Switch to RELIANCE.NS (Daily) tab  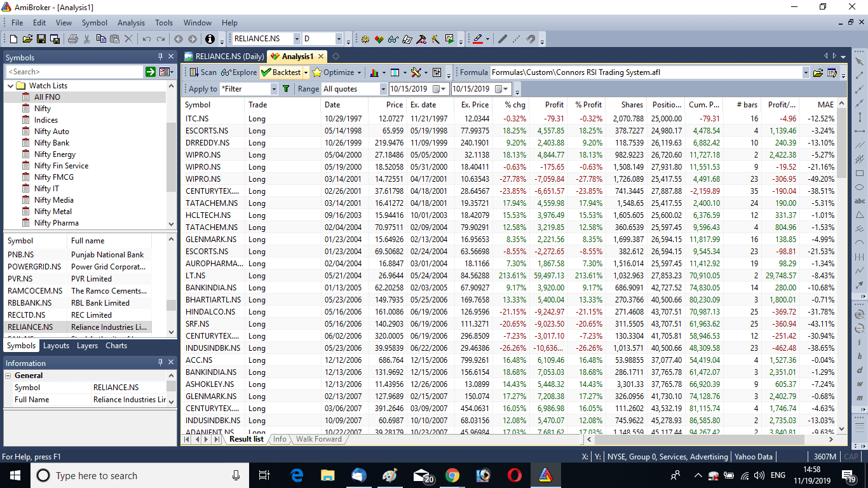click(x=224, y=57)
